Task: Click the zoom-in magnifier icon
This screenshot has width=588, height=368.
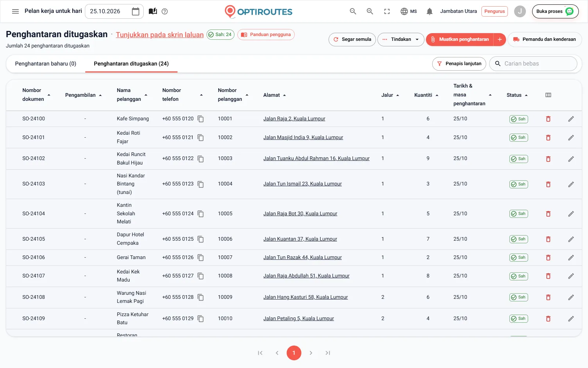Action: click(x=370, y=11)
